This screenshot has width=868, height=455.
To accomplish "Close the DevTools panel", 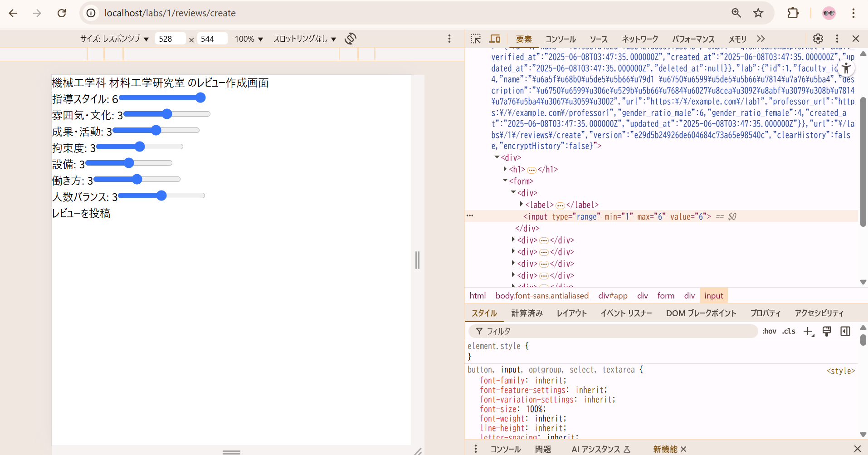I will (x=856, y=39).
